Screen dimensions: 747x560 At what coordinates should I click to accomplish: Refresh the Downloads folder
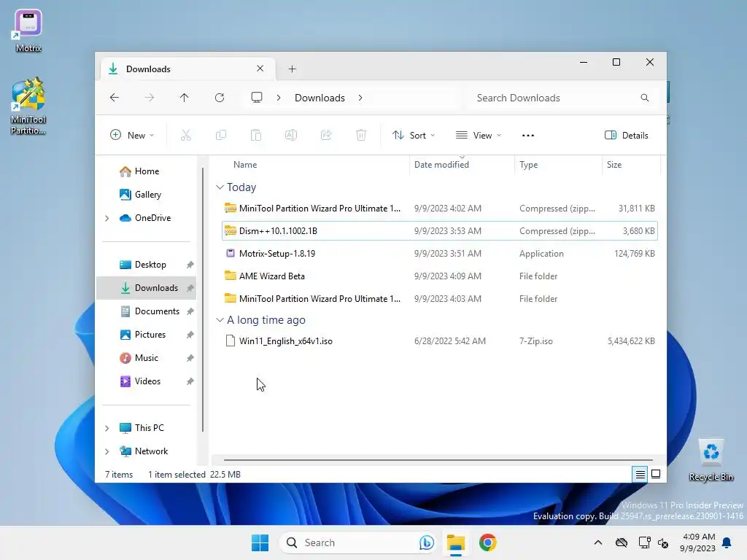[x=220, y=98]
